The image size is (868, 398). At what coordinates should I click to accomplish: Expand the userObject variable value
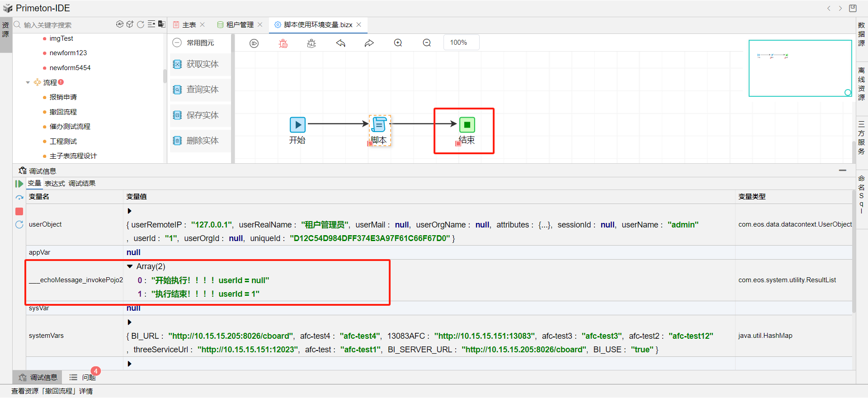click(x=130, y=211)
